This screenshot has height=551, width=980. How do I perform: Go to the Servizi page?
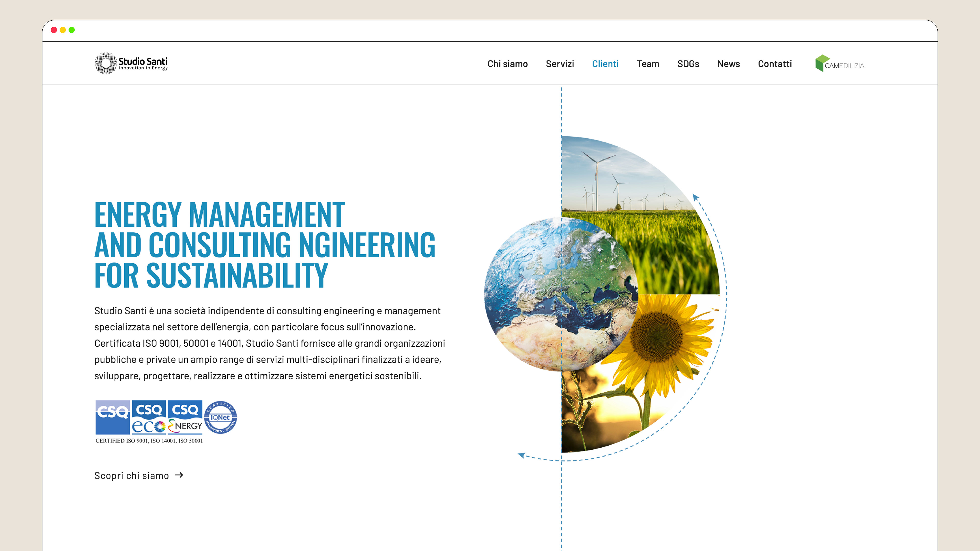pos(560,64)
